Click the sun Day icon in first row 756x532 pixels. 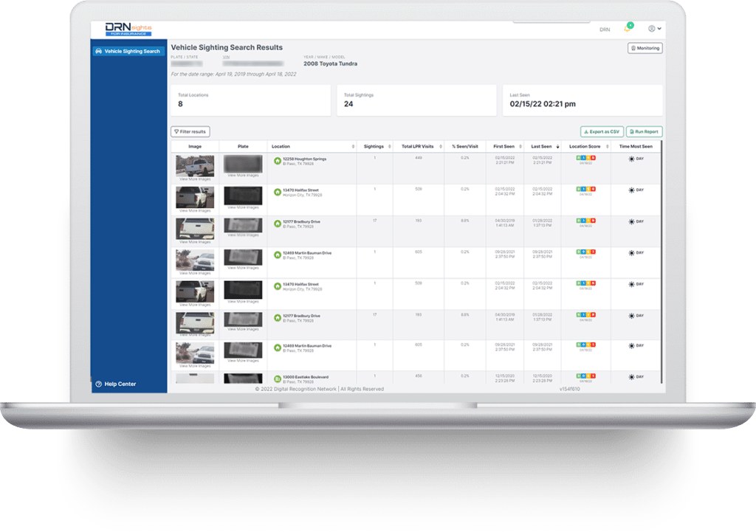tap(631, 159)
